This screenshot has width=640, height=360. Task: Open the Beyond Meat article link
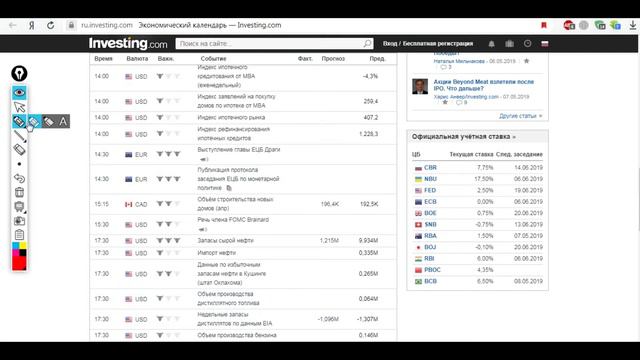[484, 85]
